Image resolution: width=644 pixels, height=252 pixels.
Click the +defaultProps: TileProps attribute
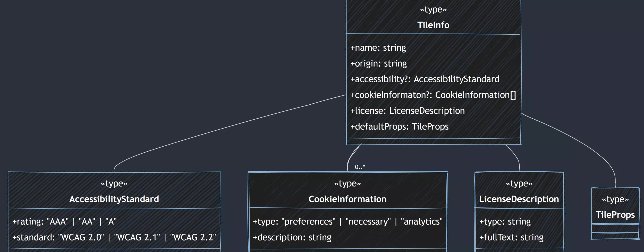tap(399, 127)
